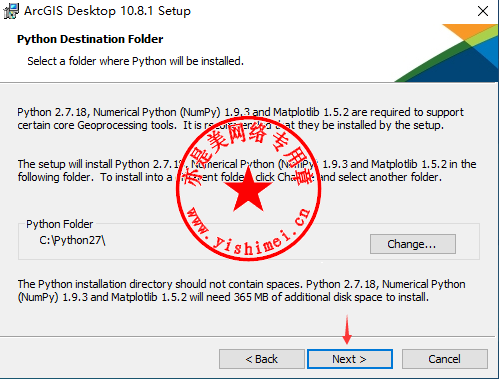499x379 pixels.
Task: Click the 365 MB disk space notice
Action: coord(241,290)
